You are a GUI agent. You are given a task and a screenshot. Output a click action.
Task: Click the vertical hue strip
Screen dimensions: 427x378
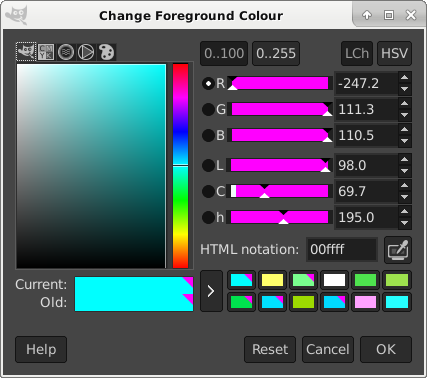[x=180, y=166]
